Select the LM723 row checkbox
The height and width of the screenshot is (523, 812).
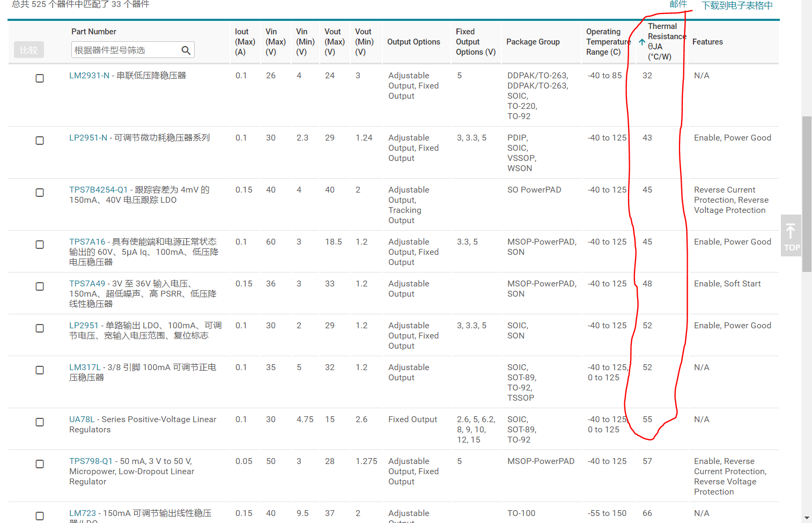tap(40, 516)
